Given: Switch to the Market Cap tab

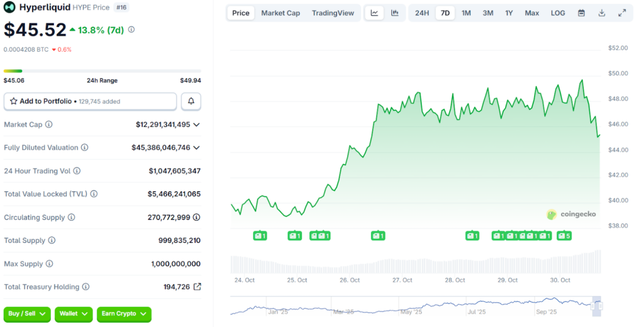Looking at the screenshot, I should coord(280,13).
